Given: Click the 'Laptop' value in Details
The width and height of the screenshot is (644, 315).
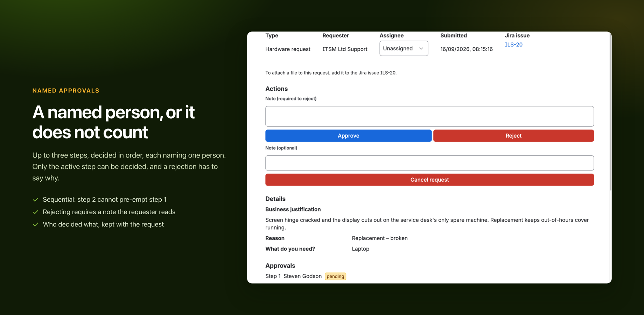Looking at the screenshot, I should pos(360,249).
